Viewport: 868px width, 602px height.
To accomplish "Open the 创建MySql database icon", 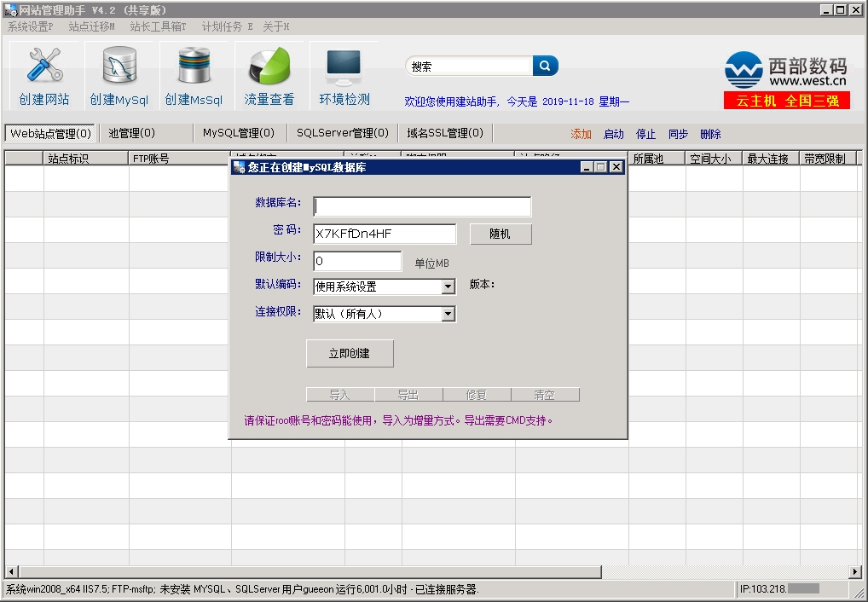I will (x=119, y=67).
